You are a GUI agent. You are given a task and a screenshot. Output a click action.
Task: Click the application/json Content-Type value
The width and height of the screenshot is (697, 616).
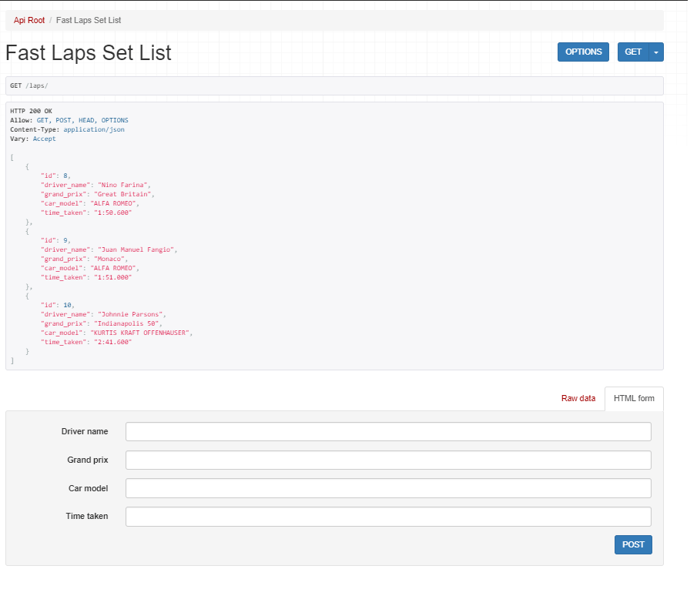(x=93, y=129)
